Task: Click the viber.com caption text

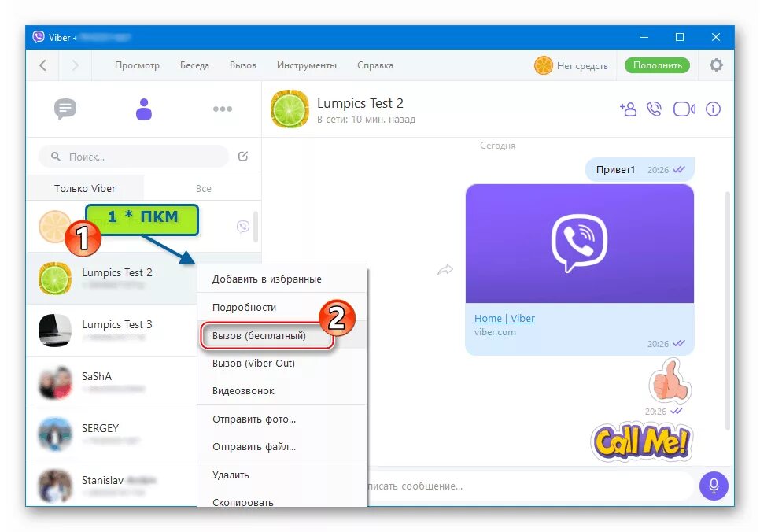Action: pos(495,332)
